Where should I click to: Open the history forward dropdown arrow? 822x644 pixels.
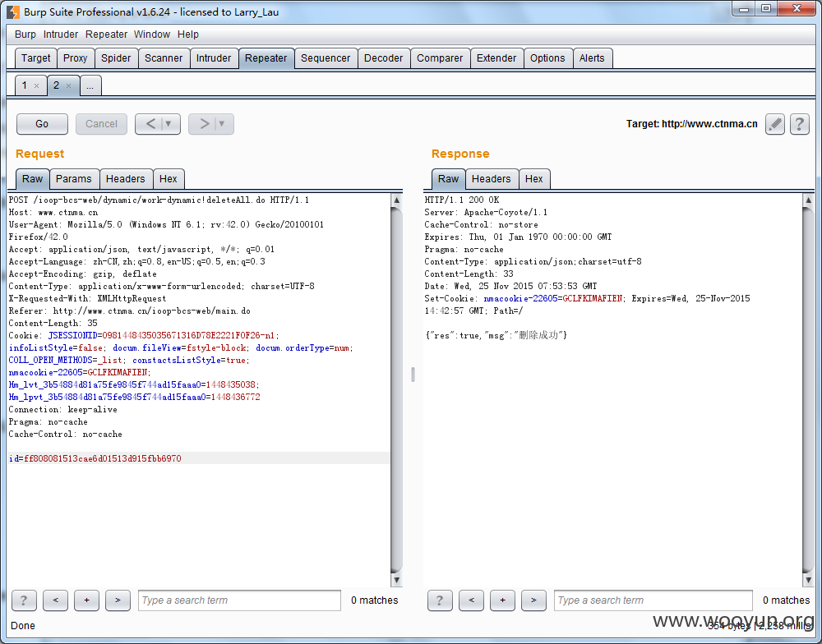point(222,124)
